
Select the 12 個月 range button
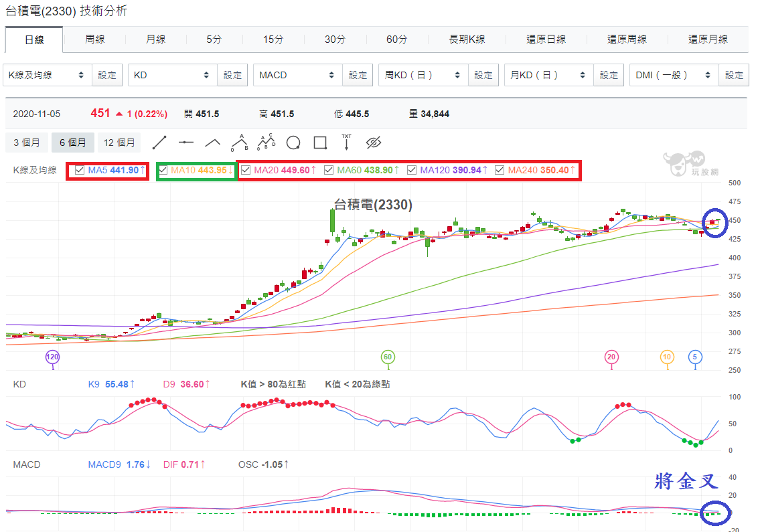click(x=119, y=143)
